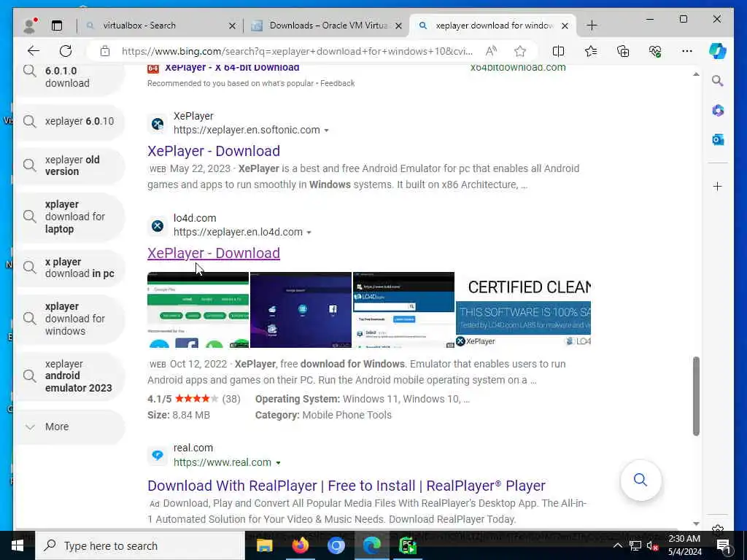Open Browser essentials heart icon
The width and height of the screenshot is (747, 560).
coord(655,51)
